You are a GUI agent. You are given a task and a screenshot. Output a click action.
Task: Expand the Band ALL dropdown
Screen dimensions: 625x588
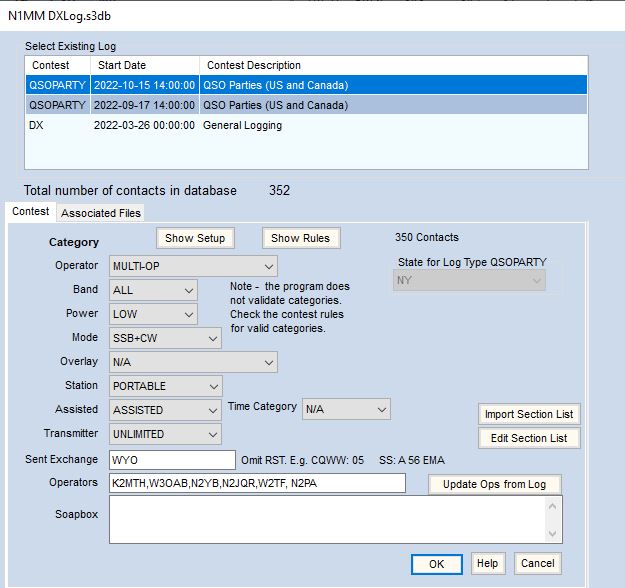point(153,290)
